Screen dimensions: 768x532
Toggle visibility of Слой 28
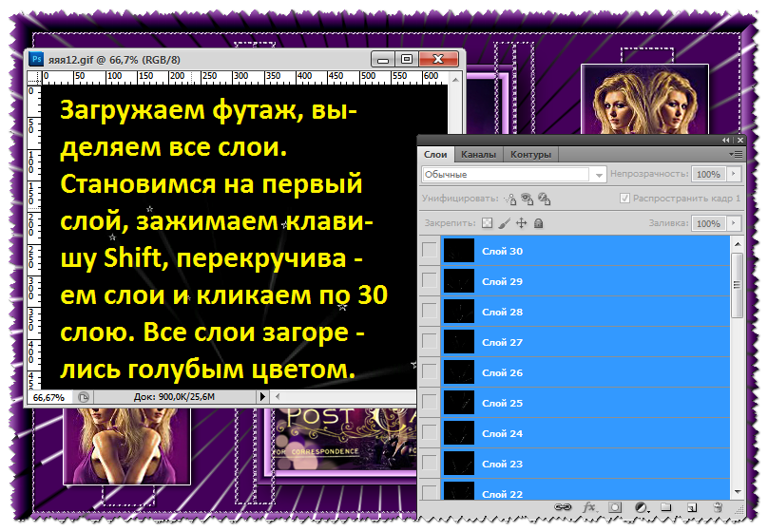tap(430, 311)
